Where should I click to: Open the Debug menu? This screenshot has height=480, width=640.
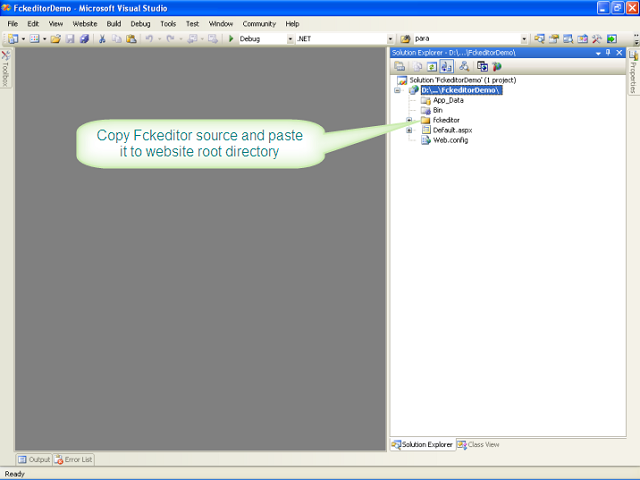point(140,24)
